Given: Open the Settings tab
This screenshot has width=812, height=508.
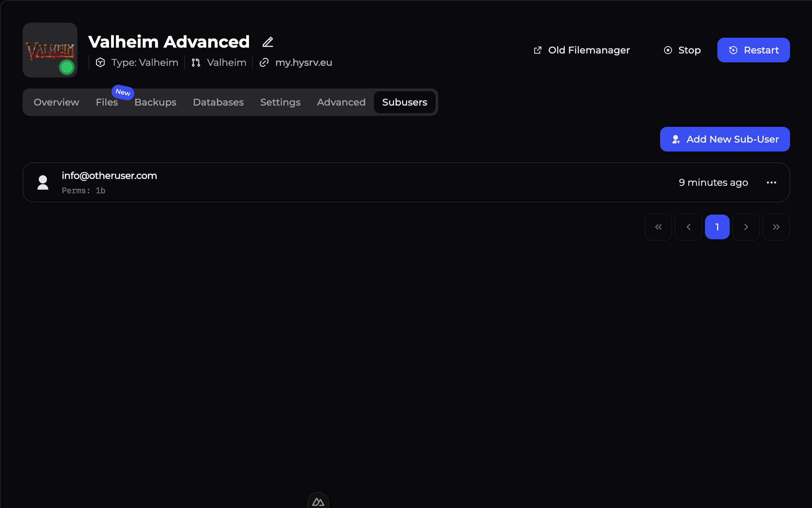Looking at the screenshot, I should point(280,102).
